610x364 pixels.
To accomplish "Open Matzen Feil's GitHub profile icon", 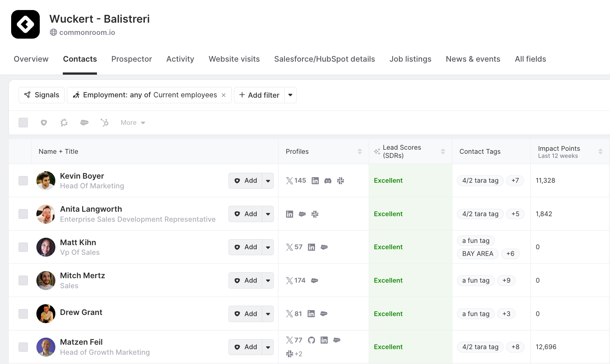I will pyautogui.click(x=311, y=340).
